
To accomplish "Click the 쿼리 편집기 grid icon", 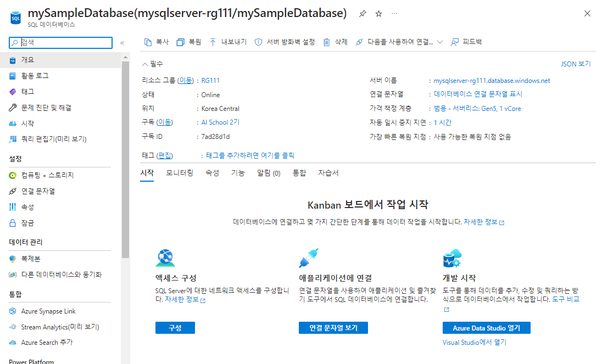I will (13, 139).
